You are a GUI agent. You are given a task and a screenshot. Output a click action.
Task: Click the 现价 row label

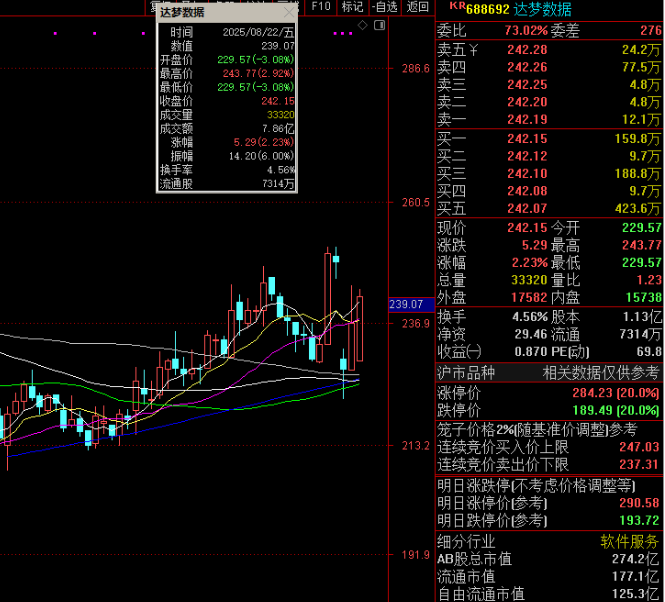pyautogui.click(x=451, y=228)
